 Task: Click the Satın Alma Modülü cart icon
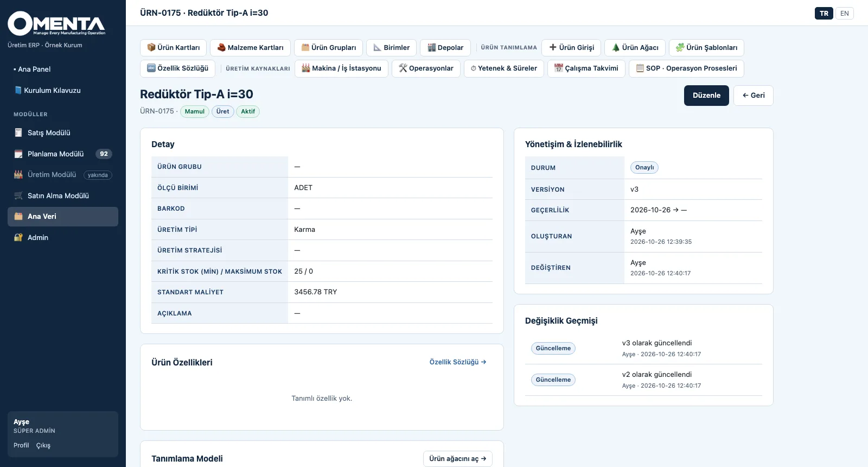coord(18,195)
